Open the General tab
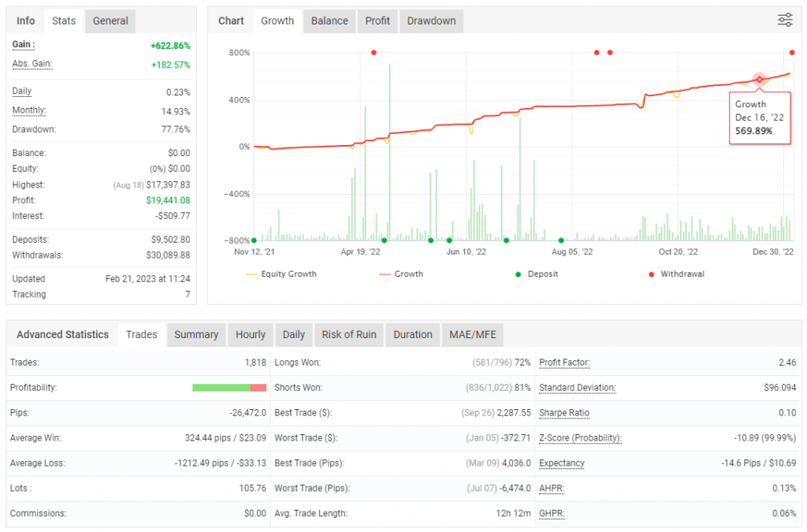The width and height of the screenshot is (807, 532). pyautogui.click(x=110, y=20)
